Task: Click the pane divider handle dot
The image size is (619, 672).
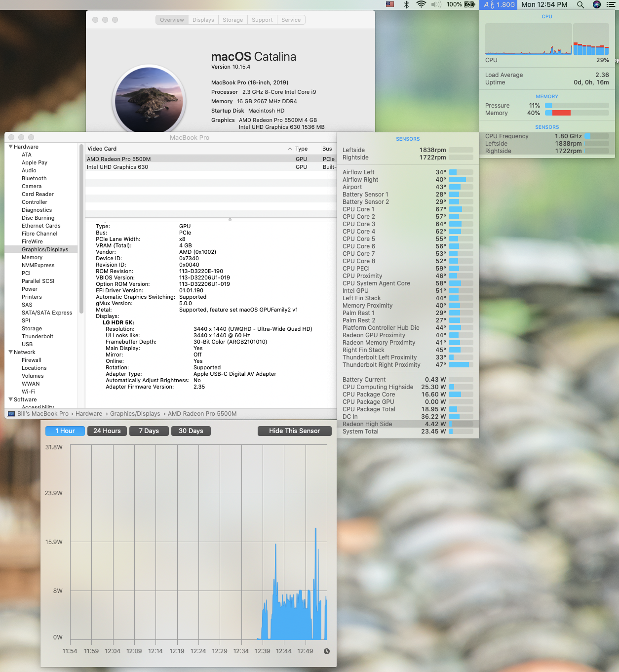Action: (230, 220)
